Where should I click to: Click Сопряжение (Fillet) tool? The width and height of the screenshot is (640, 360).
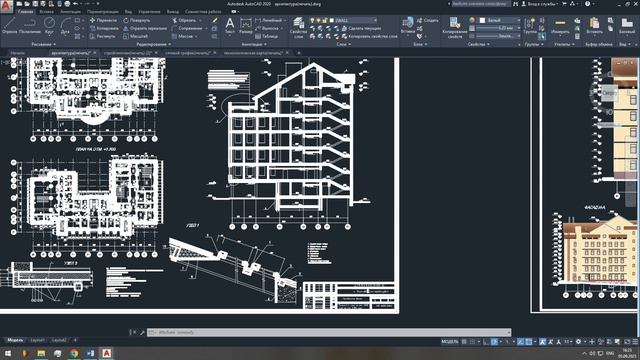(x=187, y=28)
